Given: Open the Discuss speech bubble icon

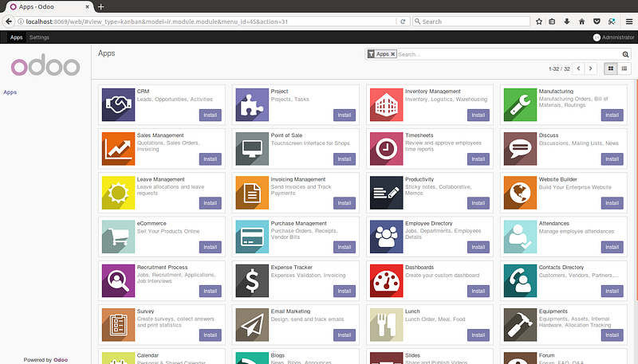Looking at the screenshot, I should 520,149.
